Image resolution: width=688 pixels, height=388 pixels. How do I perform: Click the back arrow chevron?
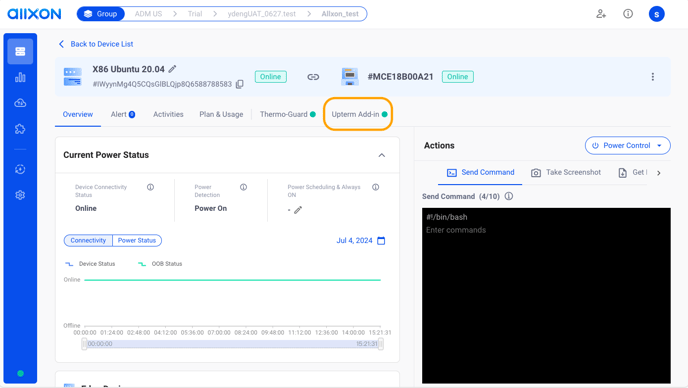pyautogui.click(x=61, y=44)
